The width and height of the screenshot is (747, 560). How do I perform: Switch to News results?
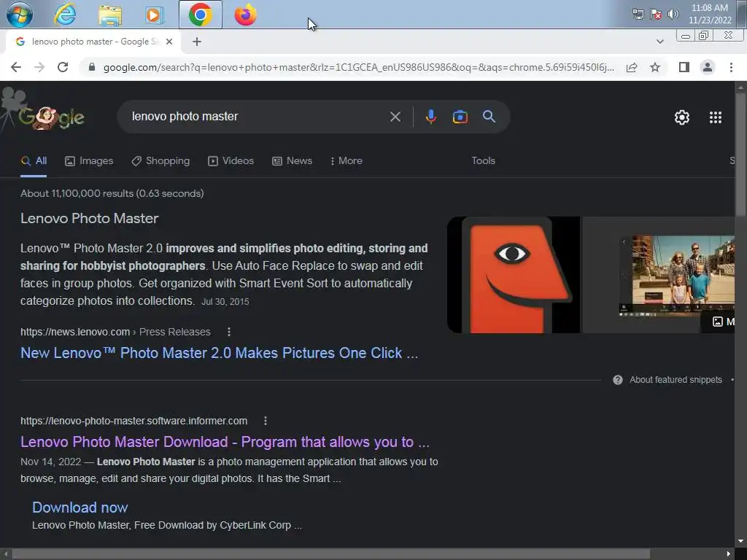point(292,161)
